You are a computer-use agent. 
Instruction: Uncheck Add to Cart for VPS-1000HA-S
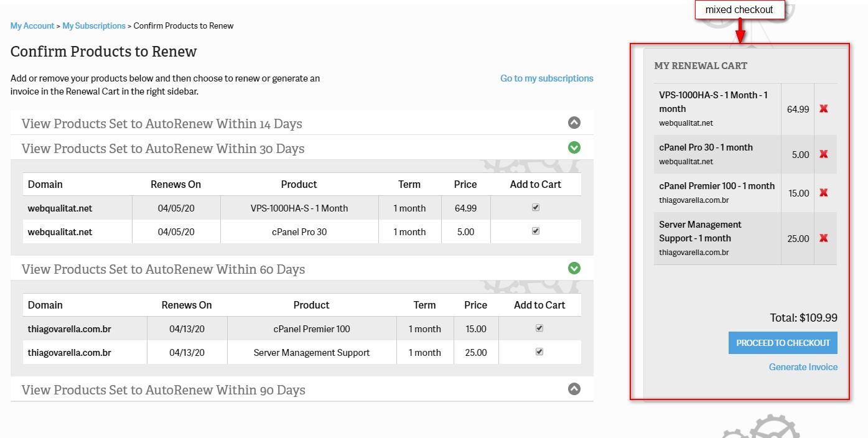coord(536,208)
